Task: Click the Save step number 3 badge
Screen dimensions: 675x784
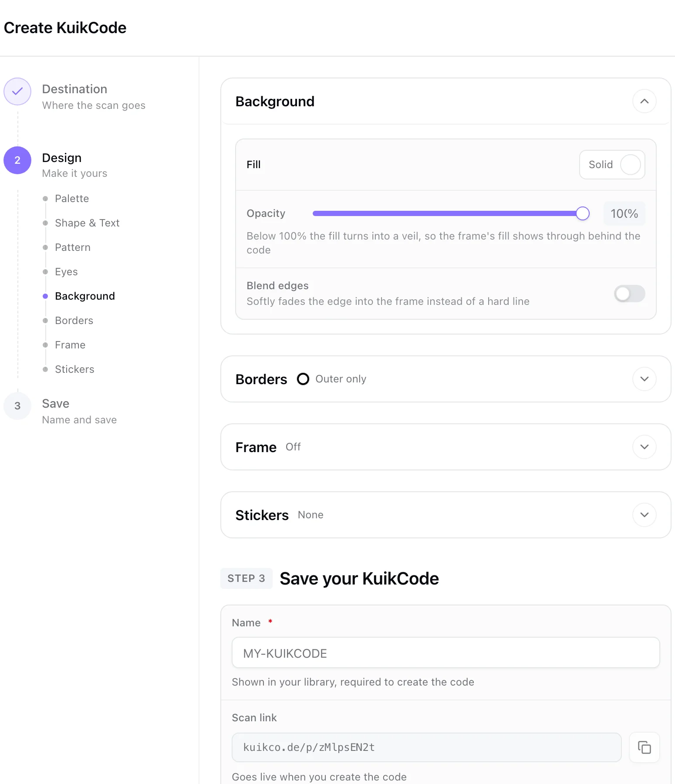Action: 17,406
